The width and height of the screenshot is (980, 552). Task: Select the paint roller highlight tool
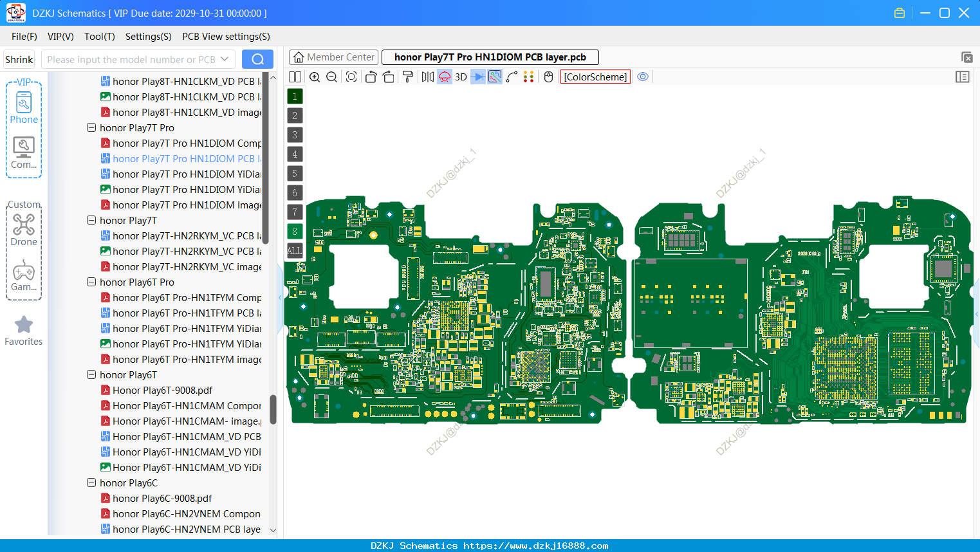(408, 77)
